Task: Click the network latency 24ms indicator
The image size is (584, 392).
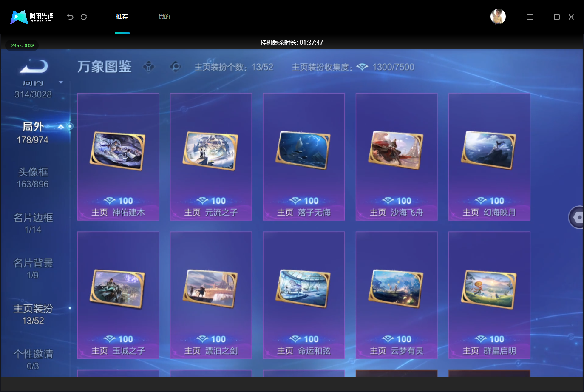Action: coord(23,45)
